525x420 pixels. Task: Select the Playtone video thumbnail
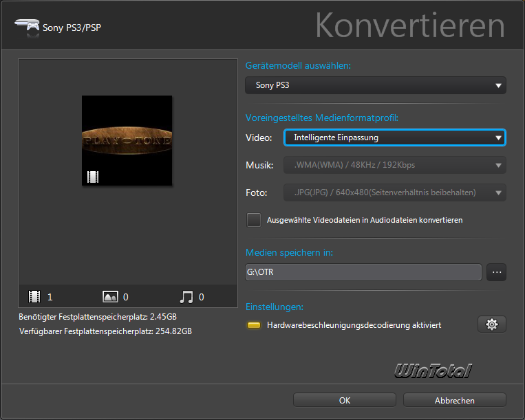coord(127,140)
